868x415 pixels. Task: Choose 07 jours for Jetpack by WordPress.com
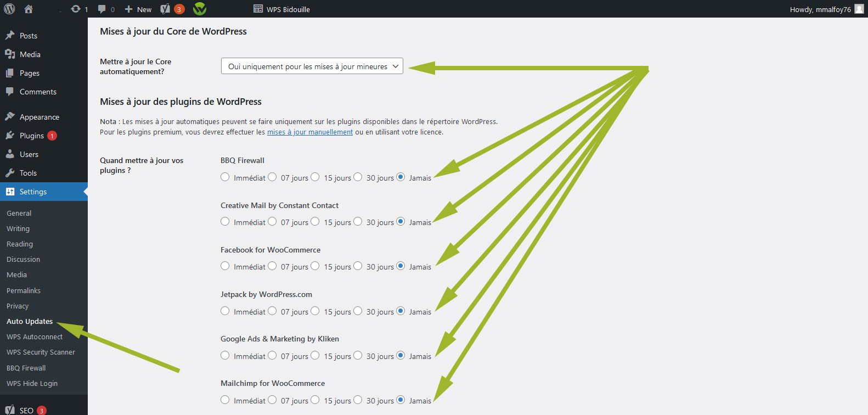click(272, 311)
